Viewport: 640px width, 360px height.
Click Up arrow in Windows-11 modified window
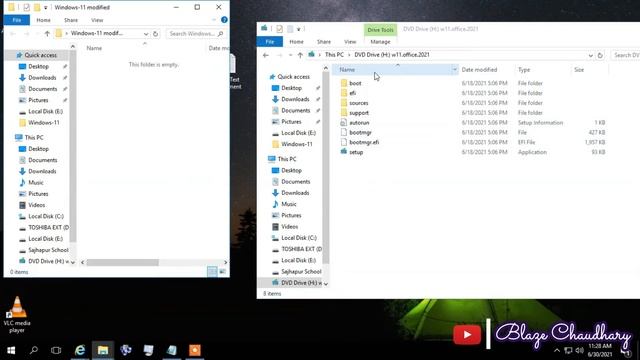(47, 34)
